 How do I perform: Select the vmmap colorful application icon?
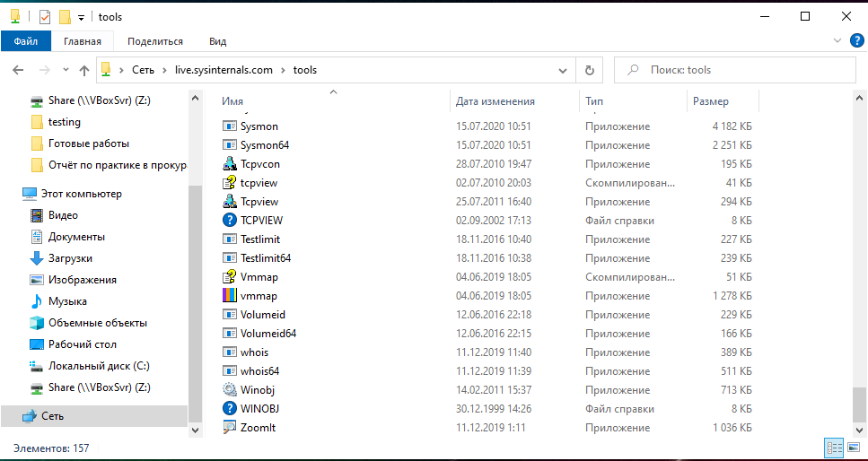pos(230,296)
